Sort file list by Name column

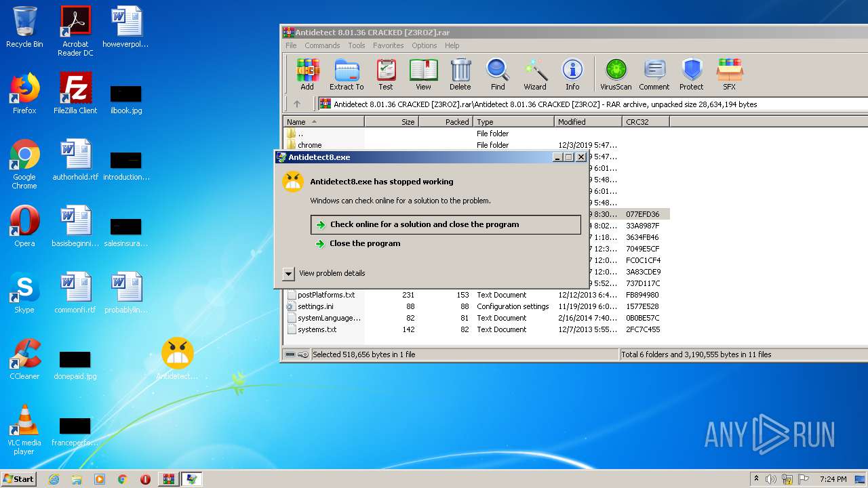[x=324, y=122]
